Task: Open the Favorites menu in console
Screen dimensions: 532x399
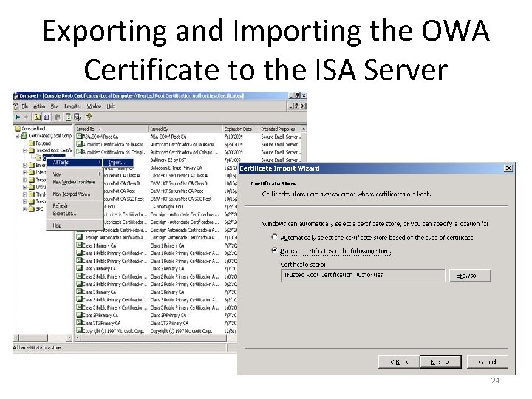Action: pyautogui.click(x=73, y=106)
